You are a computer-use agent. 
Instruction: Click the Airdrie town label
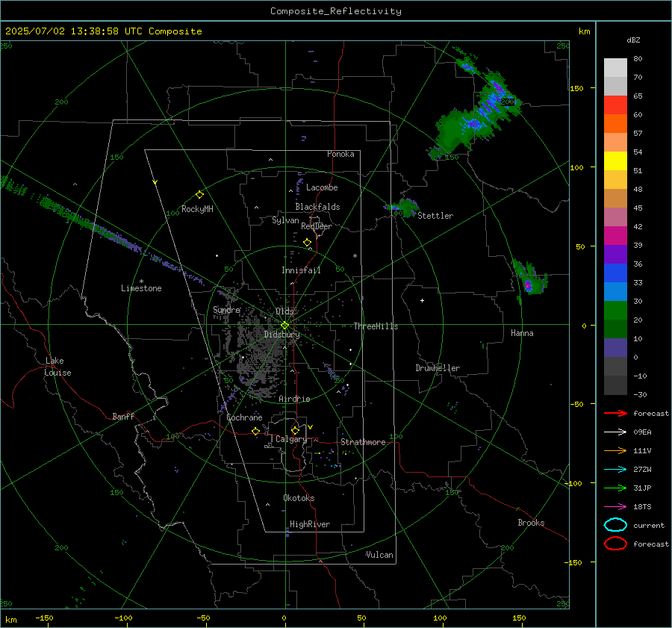click(294, 399)
